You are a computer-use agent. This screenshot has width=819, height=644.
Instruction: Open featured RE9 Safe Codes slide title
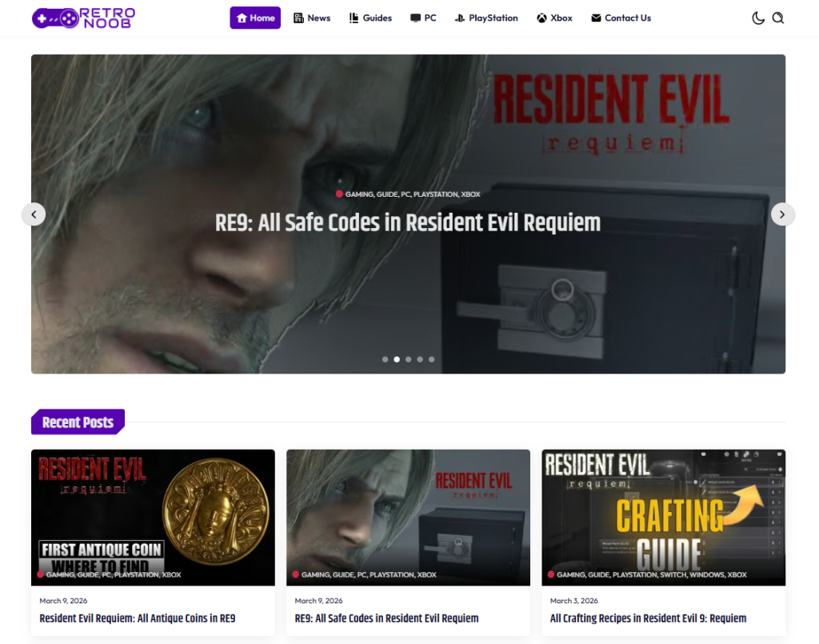[408, 222]
